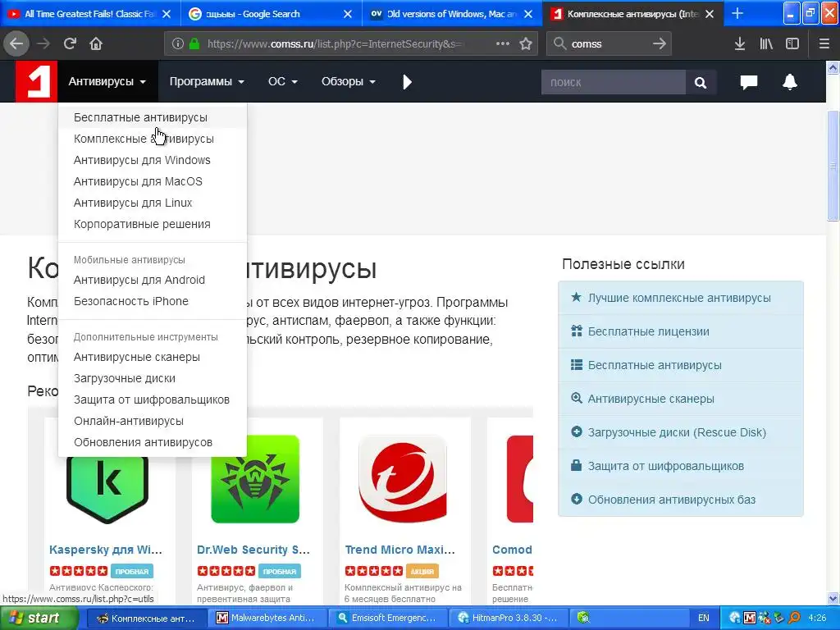The image size is (840, 630).
Task: Open the comments speech bubble icon
Action: pos(748,82)
